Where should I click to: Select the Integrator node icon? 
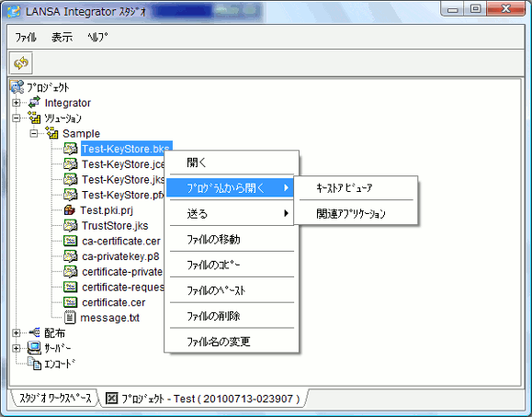(34, 102)
